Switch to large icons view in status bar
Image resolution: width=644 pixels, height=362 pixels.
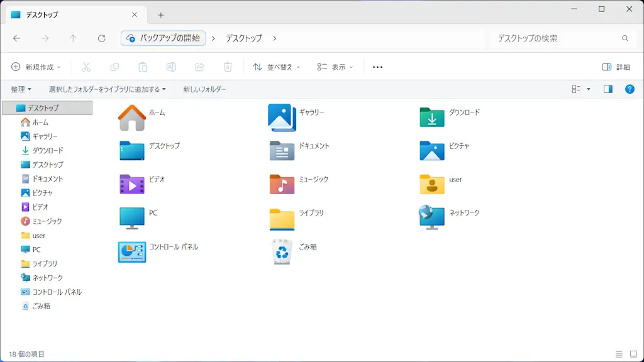click(x=633, y=354)
